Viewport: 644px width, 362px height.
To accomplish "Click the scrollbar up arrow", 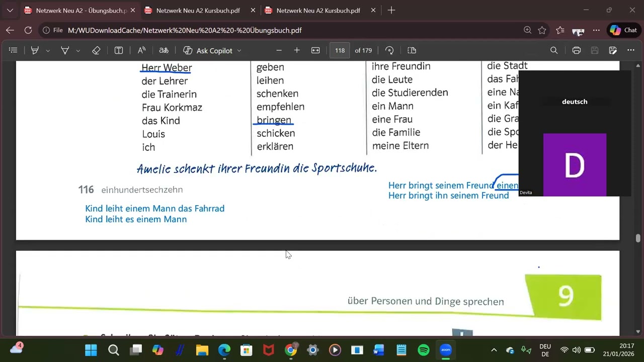I will tap(638, 65).
